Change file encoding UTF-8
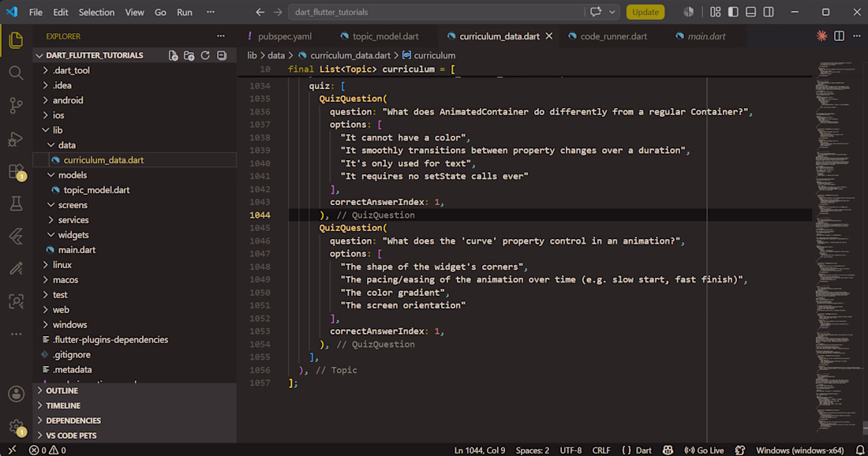868x456 pixels. click(571, 450)
